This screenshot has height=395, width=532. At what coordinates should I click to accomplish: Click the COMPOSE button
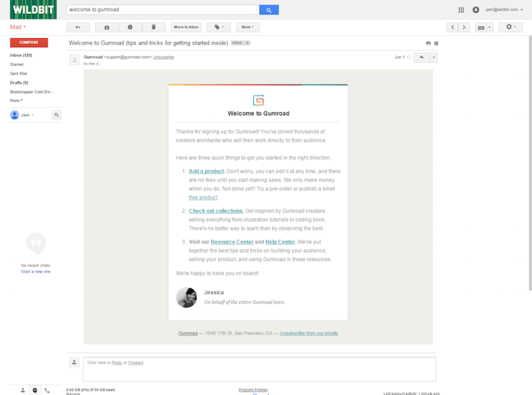click(x=29, y=43)
